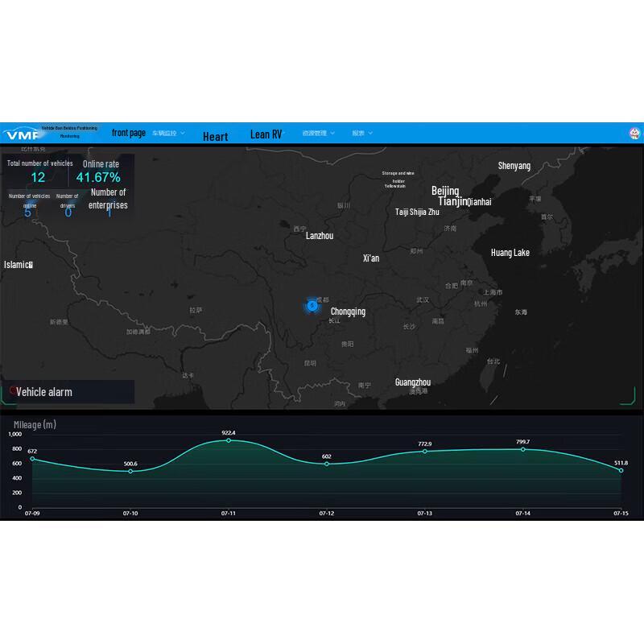The height and width of the screenshot is (644, 644).
Task: Click the Shenyang label on the map
Action: pyautogui.click(x=514, y=166)
